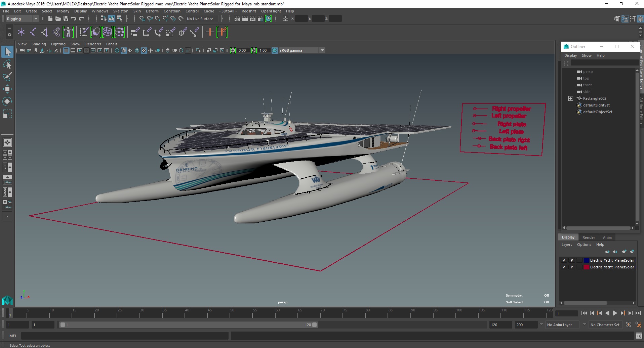Save the scene using the floppy icon

(66, 19)
